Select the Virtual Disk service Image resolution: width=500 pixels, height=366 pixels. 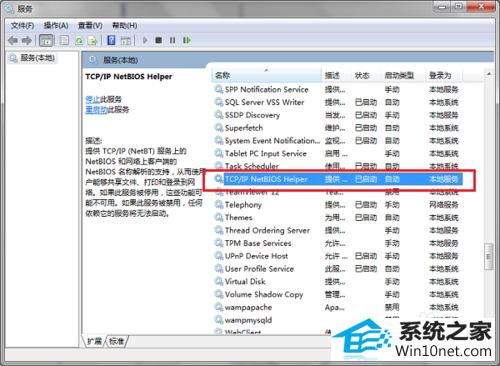click(337, 282)
